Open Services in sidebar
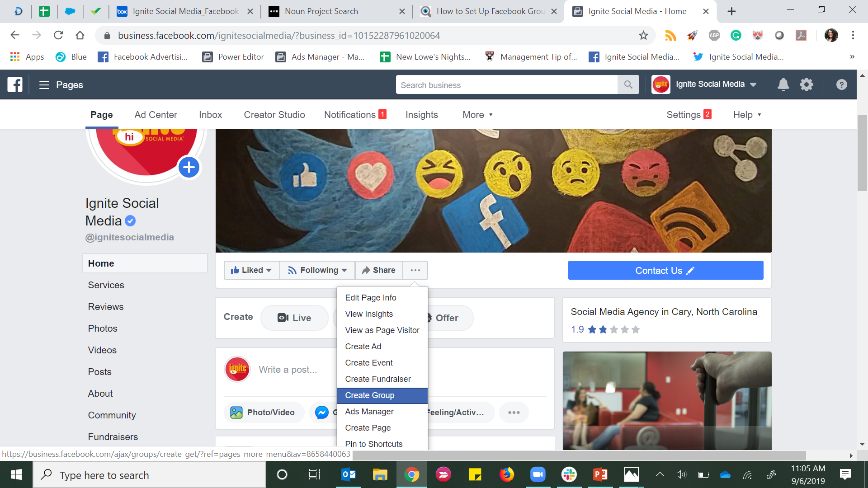Screen dimensions: 868x488 tap(106, 285)
